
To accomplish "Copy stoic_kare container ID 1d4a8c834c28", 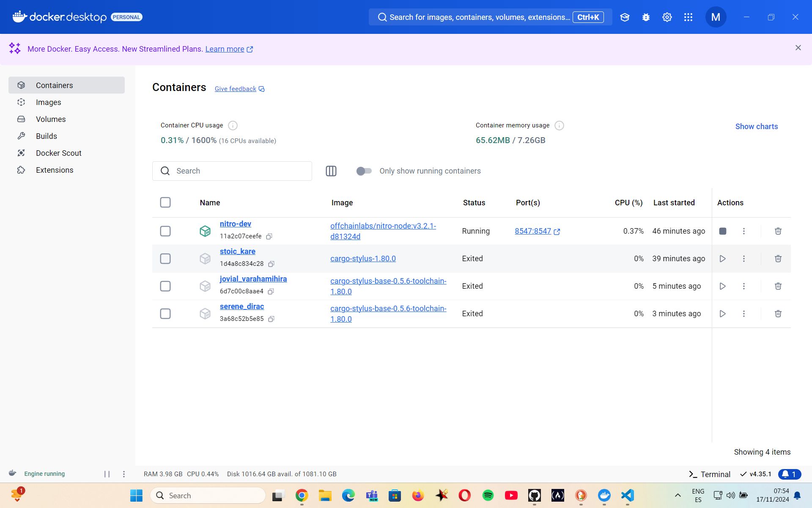I will [271, 264].
